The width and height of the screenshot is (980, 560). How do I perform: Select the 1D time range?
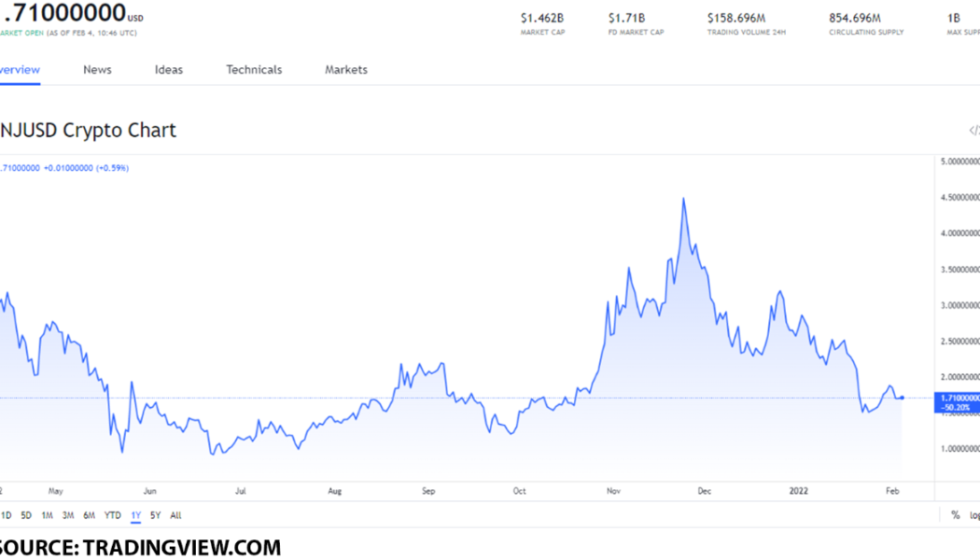click(6, 514)
